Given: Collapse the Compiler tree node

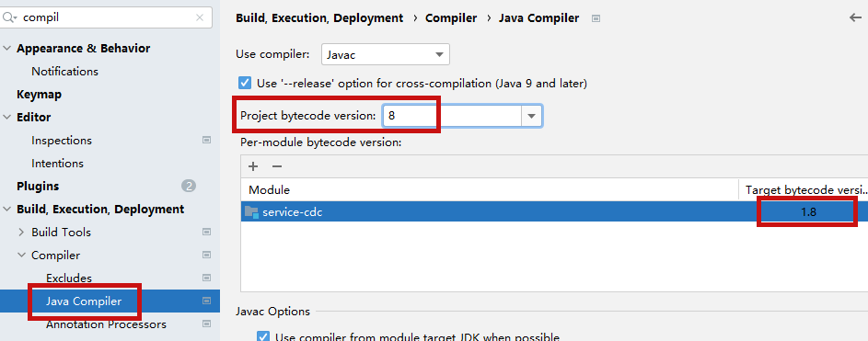Looking at the screenshot, I should pyautogui.click(x=21, y=256).
